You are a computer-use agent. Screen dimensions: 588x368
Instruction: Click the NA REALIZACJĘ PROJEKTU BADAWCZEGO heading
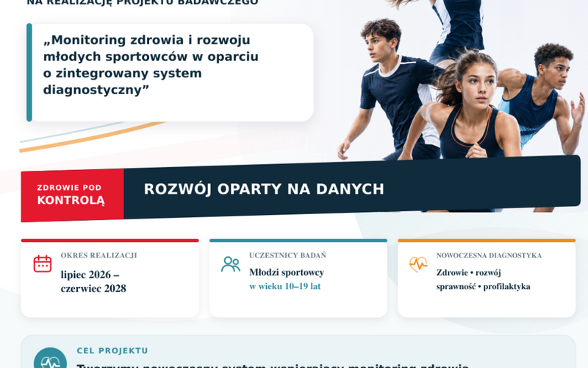pos(143,3)
